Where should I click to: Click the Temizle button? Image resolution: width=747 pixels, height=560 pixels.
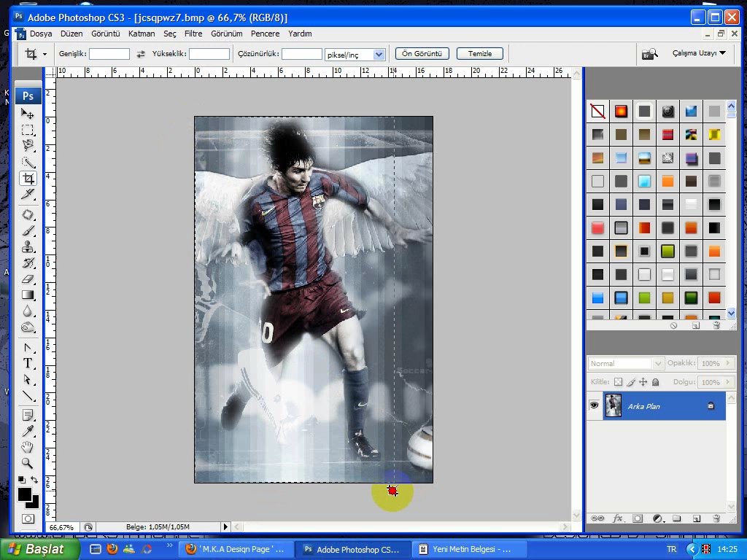[x=480, y=53]
